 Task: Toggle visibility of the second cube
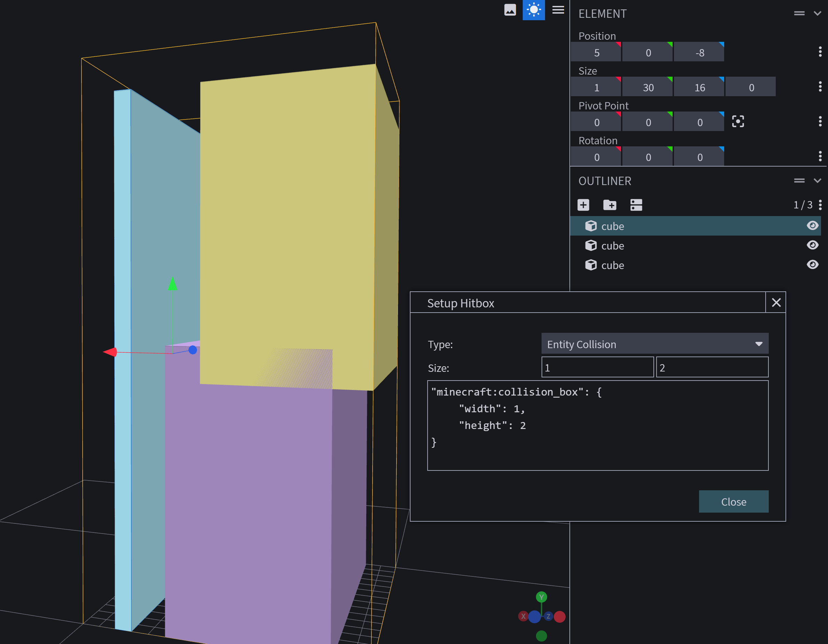click(x=813, y=245)
